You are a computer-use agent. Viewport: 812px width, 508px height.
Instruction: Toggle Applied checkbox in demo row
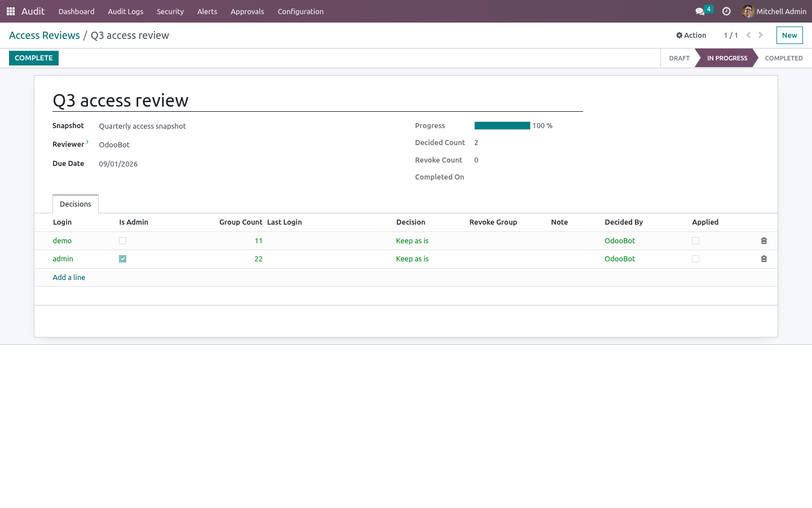(695, 241)
